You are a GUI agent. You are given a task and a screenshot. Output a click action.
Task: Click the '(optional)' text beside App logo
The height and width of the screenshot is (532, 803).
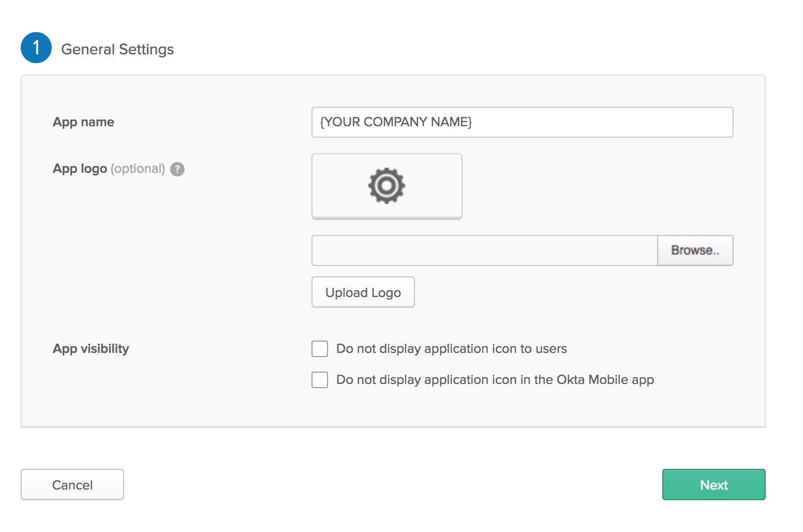[138, 169]
